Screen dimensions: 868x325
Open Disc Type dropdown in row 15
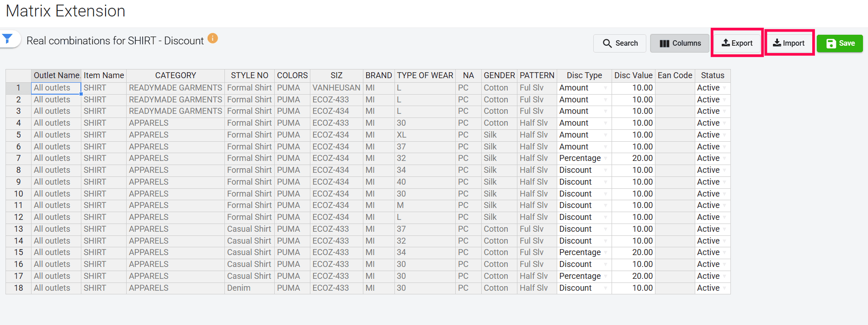click(x=606, y=253)
